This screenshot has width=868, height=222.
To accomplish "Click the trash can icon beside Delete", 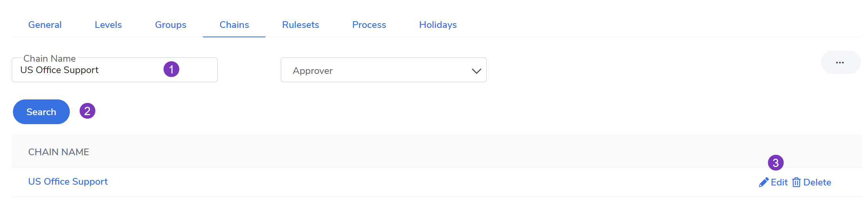I will (x=796, y=182).
